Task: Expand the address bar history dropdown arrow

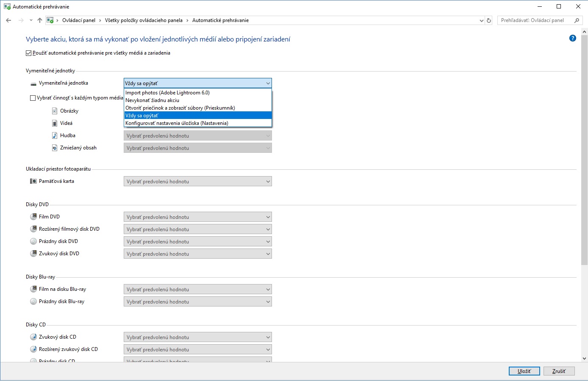Action: point(481,20)
